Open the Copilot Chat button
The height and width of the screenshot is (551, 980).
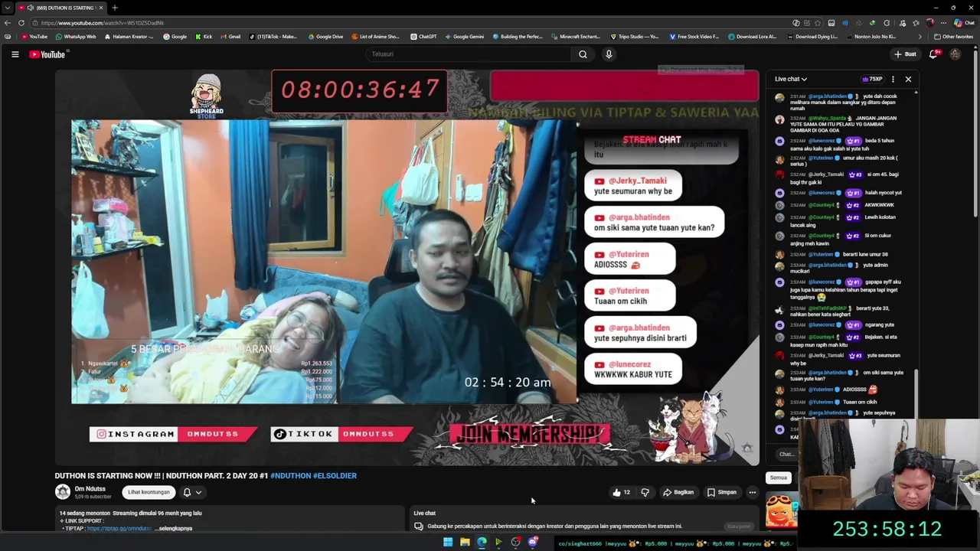coord(963,23)
